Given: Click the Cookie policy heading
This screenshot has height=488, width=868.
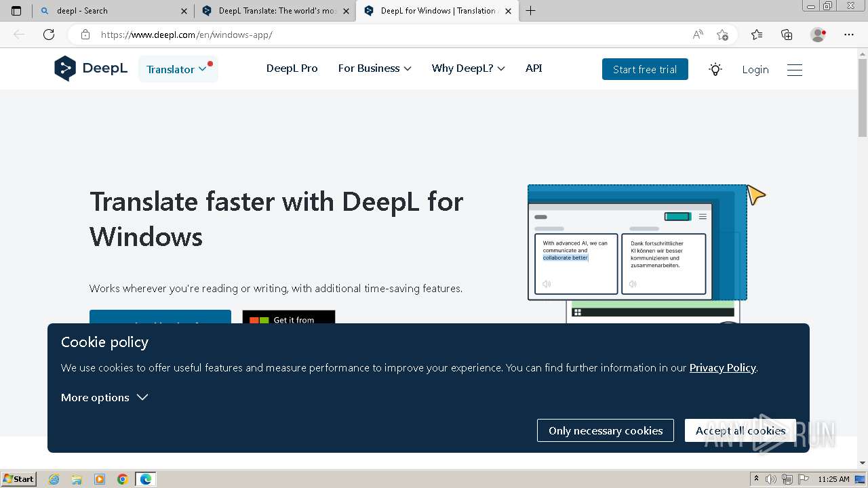Looking at the screenshot, I should tap(104, 342).
